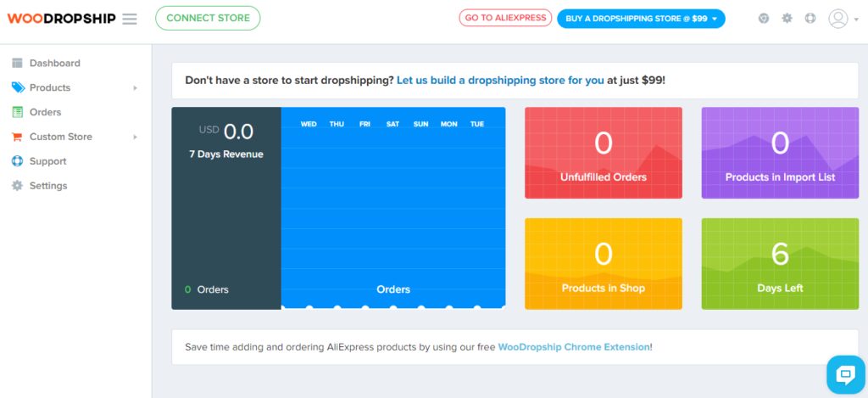
Task: Toggle the hamburger sidebar menu icon
Action: tap(130, 19)
